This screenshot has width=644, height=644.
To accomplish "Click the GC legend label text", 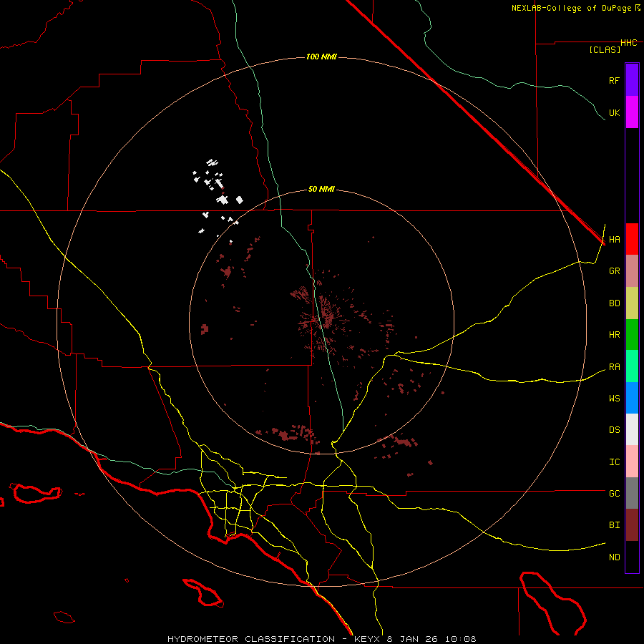I will pos(614,493).
